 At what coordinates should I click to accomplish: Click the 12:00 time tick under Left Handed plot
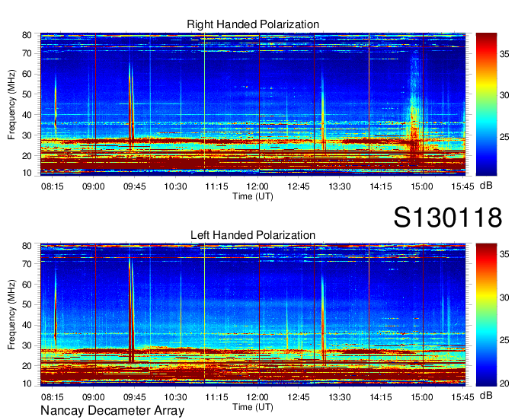(257, 397)
